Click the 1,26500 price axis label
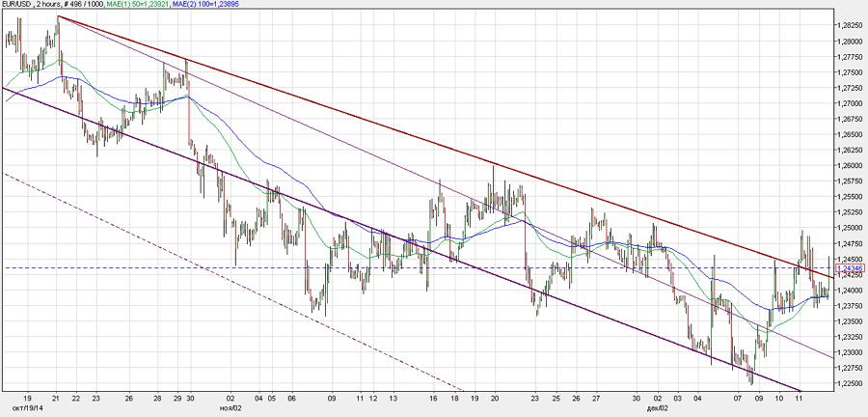 click(x=851, y=134)
